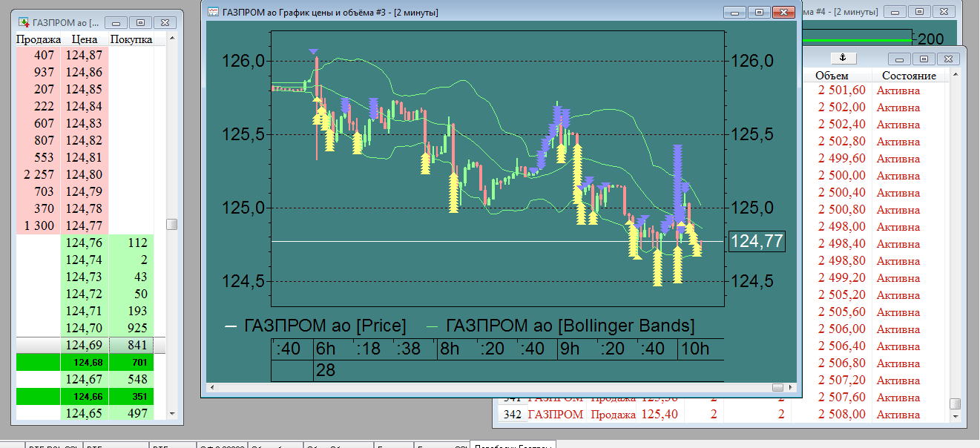Select the 124,77 price cell in order book

tap(85, 225)
